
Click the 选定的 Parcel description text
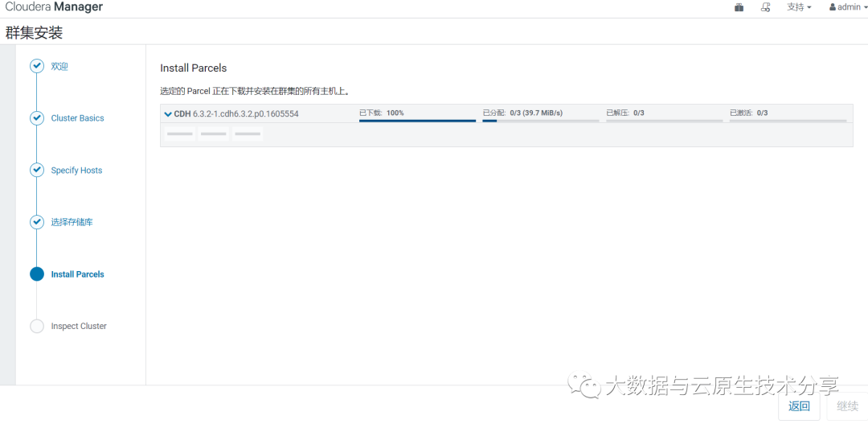(255, 91)
